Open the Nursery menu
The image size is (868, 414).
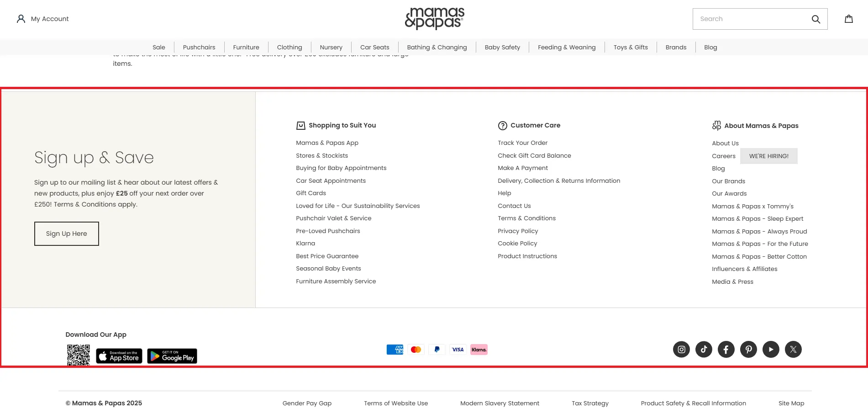tap(331, 48)
